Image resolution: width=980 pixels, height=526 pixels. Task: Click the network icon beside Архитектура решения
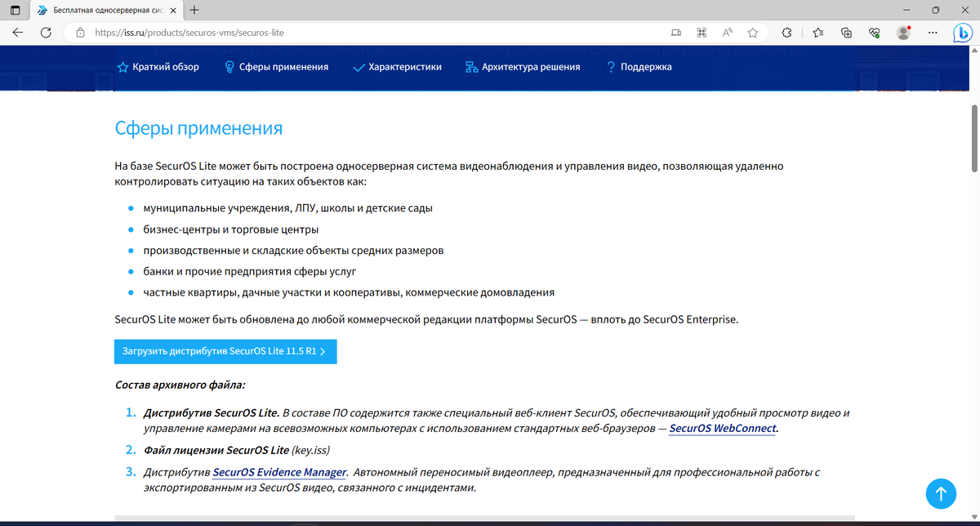[471, 67]
